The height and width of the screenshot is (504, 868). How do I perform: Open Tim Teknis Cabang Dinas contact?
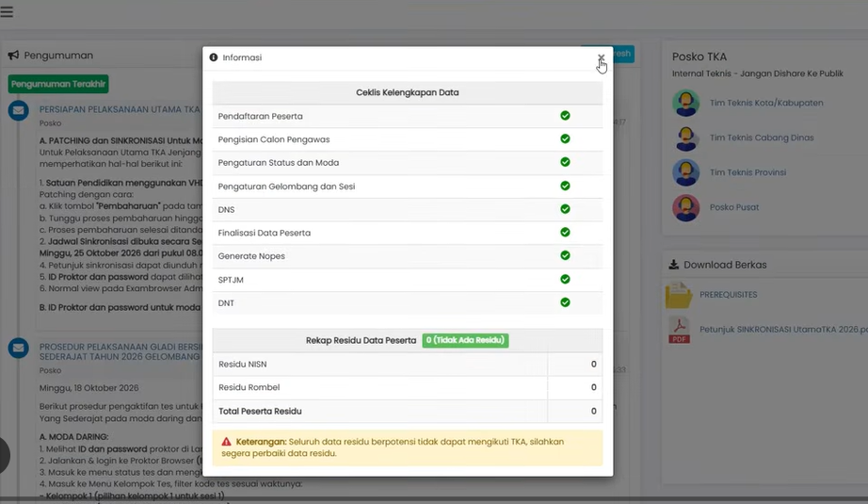coord(762,138)
